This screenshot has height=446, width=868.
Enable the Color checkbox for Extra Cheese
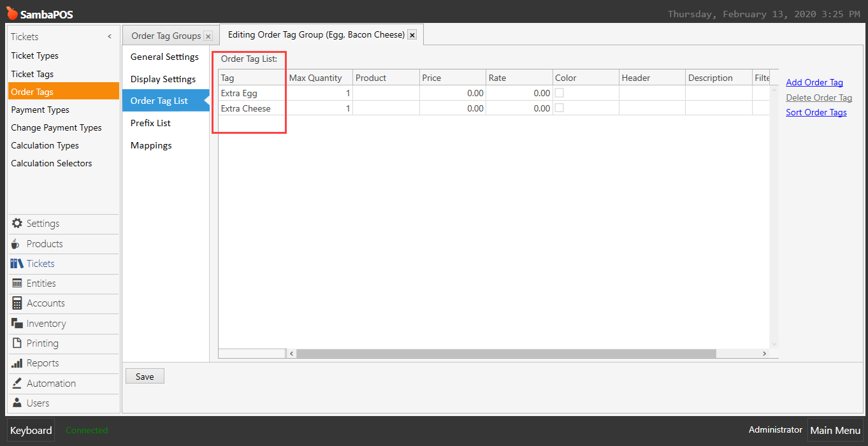click(561, 108)
